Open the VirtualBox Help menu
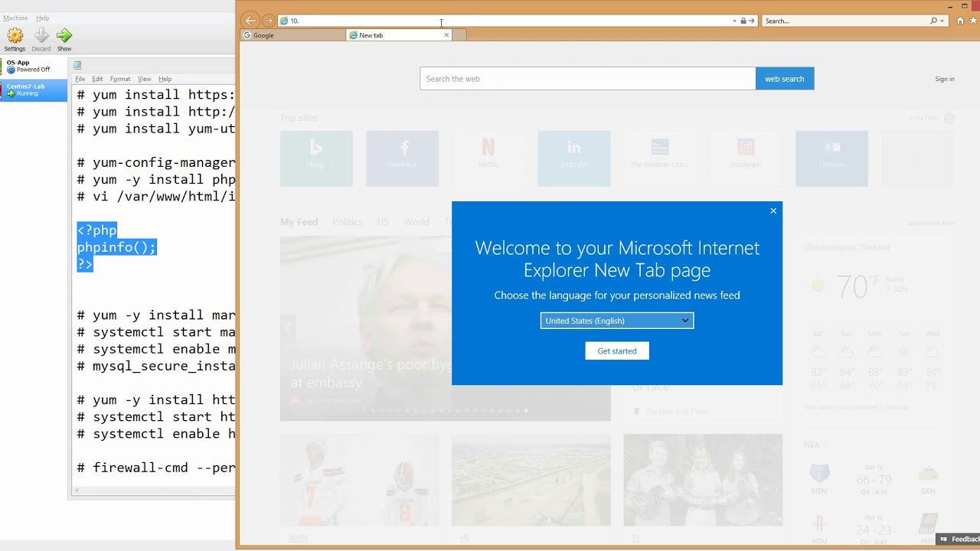The height and width of the screenshot is (551, 980). 42,18
